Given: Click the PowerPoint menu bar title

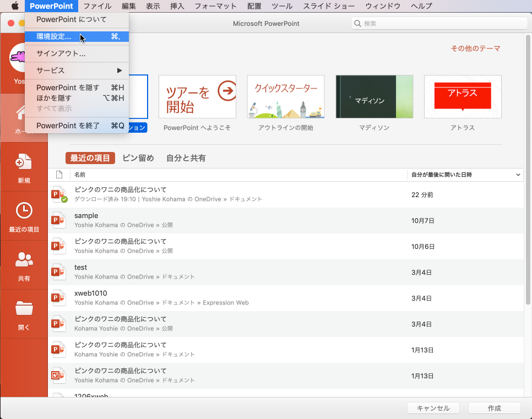Looking at the screenshot, I should pyautogui.click(x=51, y=6).
